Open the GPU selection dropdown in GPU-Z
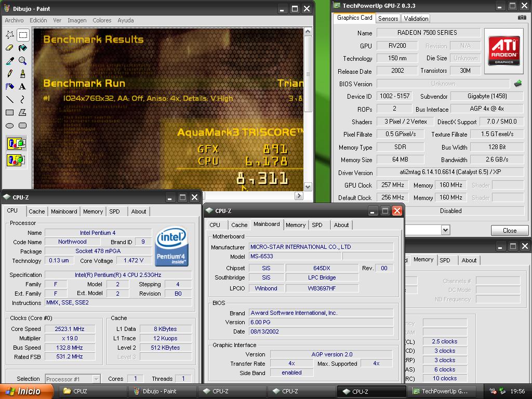 [x=445, y=230]
